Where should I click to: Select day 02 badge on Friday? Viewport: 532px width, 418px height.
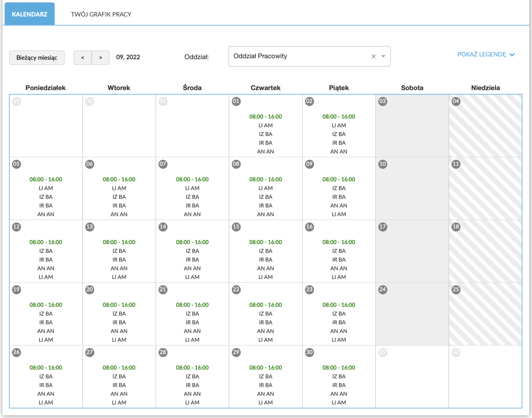(x=310, y=101)
